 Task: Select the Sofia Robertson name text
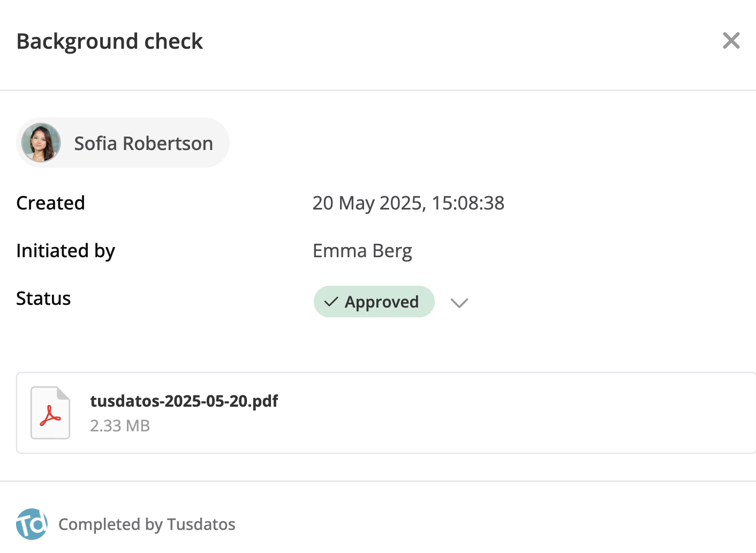143,144
